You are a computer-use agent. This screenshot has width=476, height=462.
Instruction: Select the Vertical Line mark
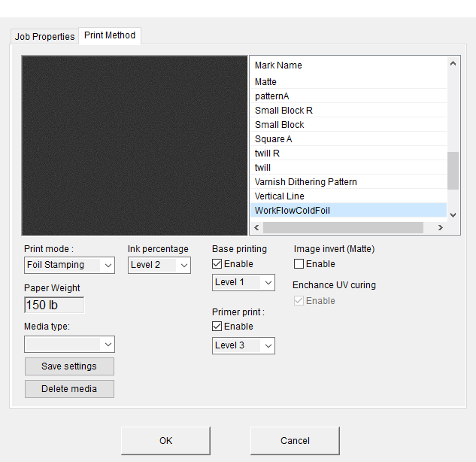click(x=348, y=196)
